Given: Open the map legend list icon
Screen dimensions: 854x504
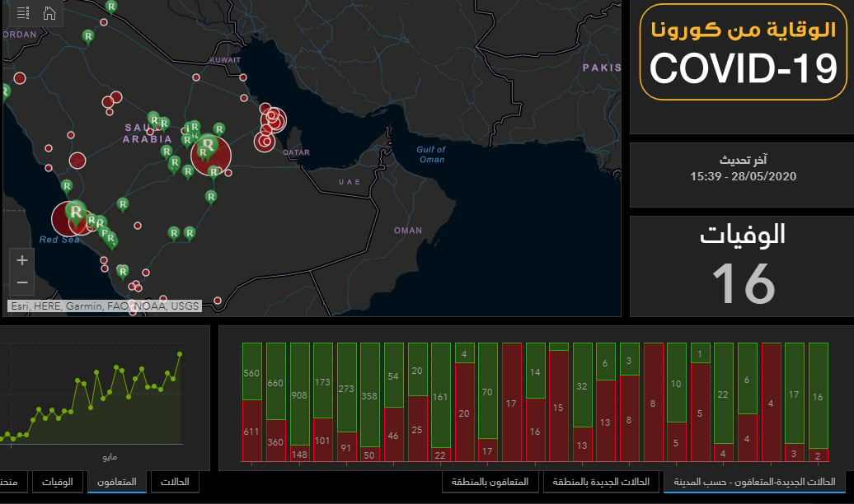Looking at the screenshot, I should pyautogui.click(x=23, y=12).
